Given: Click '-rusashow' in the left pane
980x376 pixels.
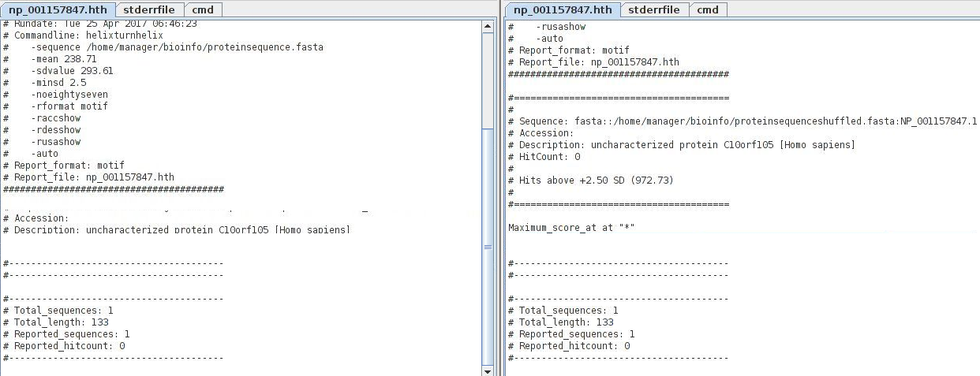Looking at the screenshot, I should [56, 142].
